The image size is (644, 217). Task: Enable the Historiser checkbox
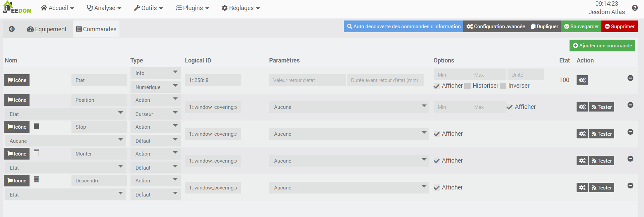coord(467,86)
